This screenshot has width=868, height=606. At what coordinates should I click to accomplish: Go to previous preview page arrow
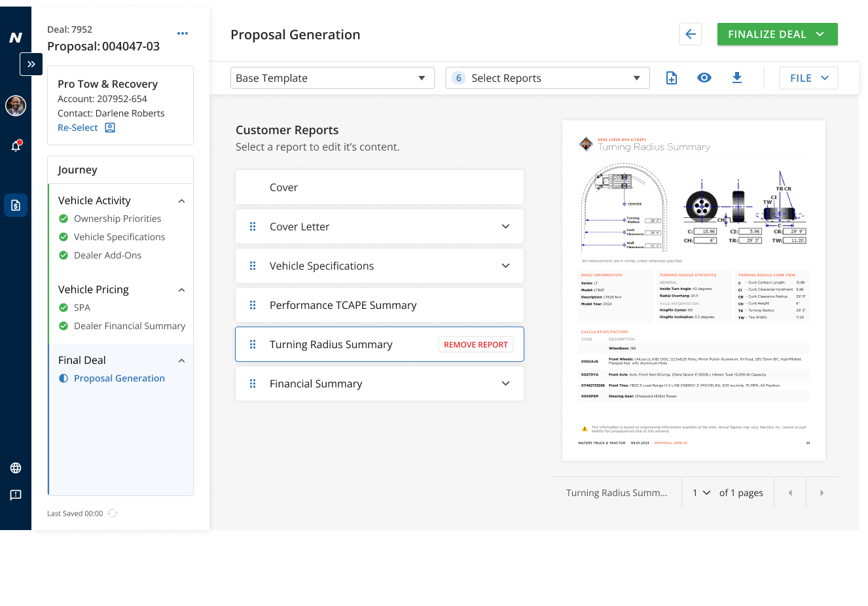click(790, 493)
